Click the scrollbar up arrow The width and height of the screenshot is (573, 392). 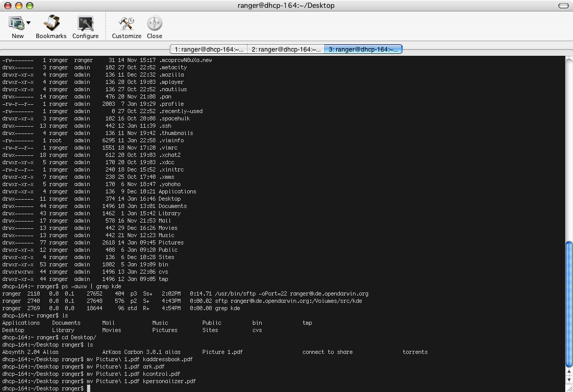(569, 372)
